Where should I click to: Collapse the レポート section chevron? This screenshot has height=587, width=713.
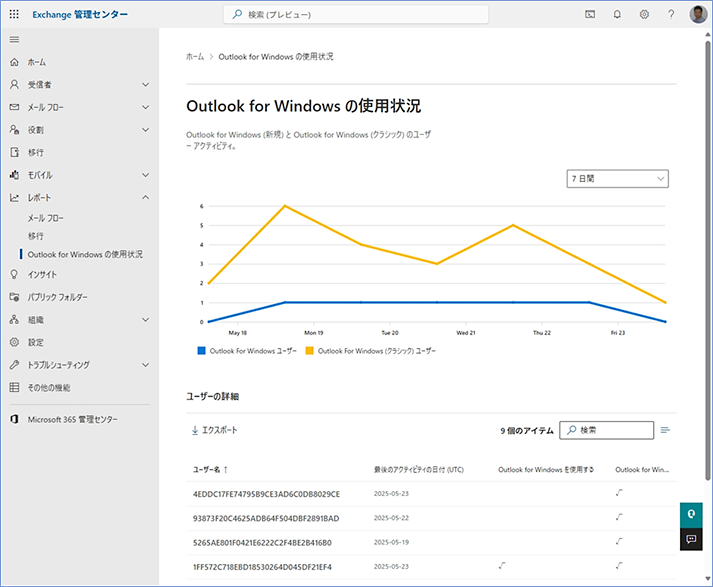point(146,197)
